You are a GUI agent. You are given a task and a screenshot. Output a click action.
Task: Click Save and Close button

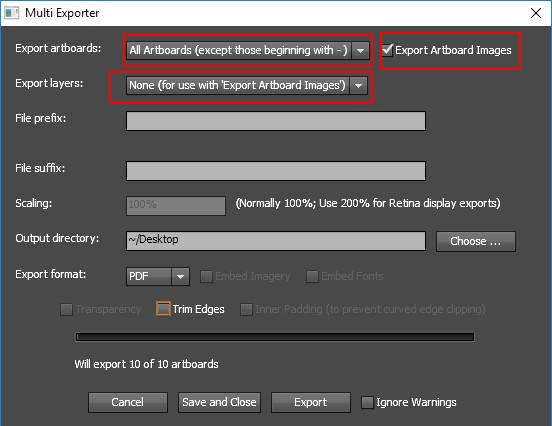[x=219, y=402]
